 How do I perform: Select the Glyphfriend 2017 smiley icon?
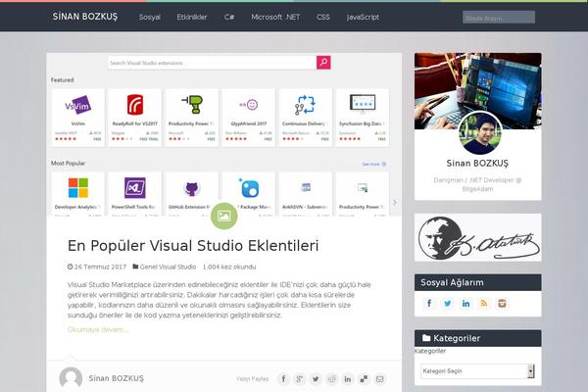point(249,105)
